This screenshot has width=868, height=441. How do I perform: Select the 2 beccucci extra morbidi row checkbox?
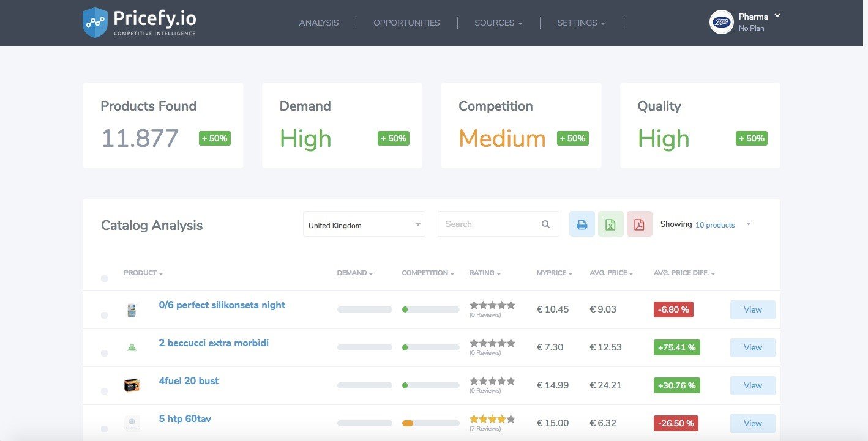click(x=104, y=353)
